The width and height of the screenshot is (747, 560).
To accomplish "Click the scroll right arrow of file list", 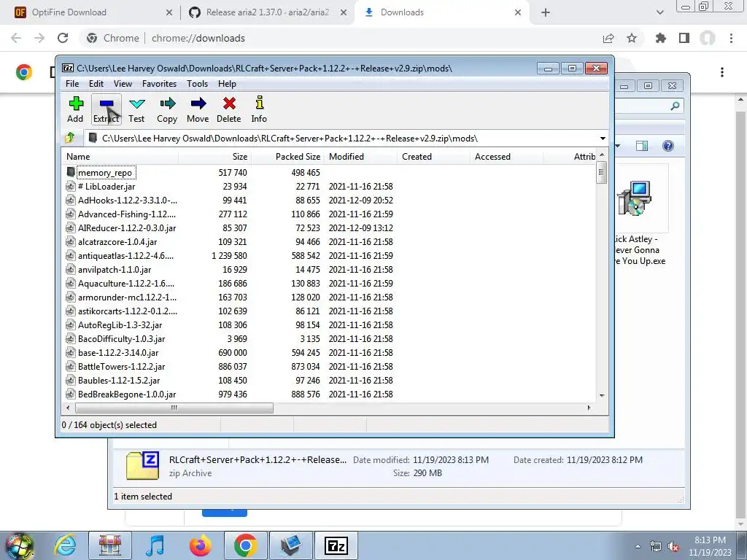I will pyautogui.click(x=589, y=408).
